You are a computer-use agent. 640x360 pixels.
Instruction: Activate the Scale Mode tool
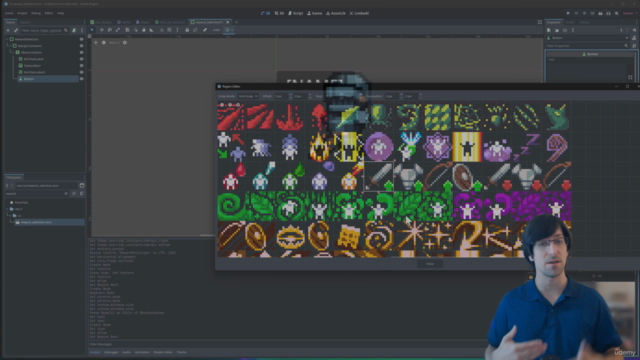tap(118, 30)
